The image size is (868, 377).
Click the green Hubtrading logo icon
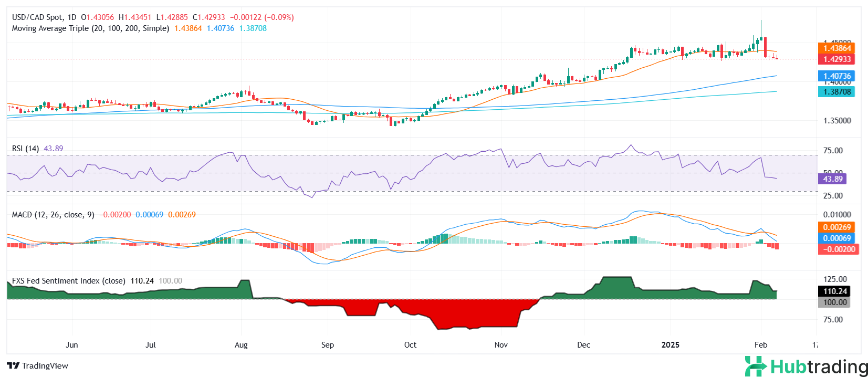coord(756,366)
